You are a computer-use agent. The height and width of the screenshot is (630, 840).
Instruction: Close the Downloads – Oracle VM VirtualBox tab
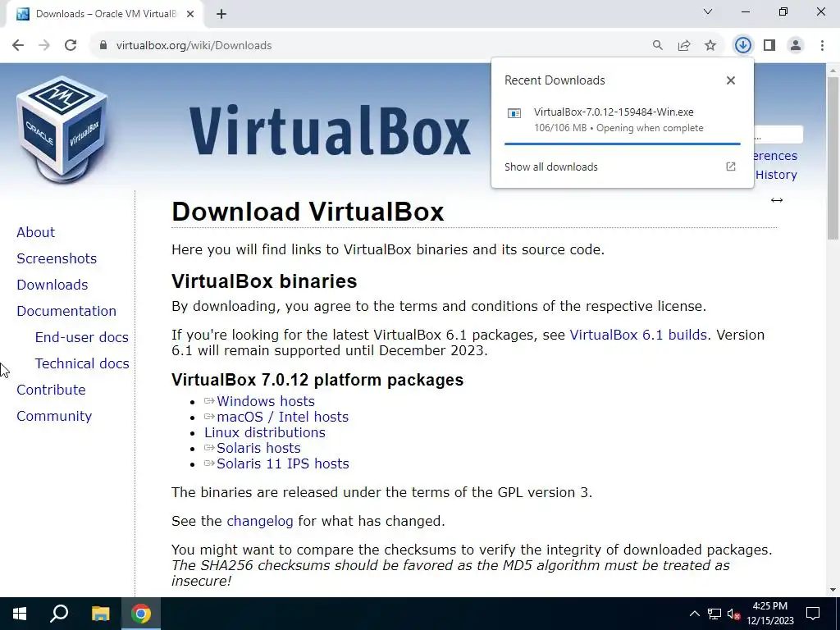[190, 14]
